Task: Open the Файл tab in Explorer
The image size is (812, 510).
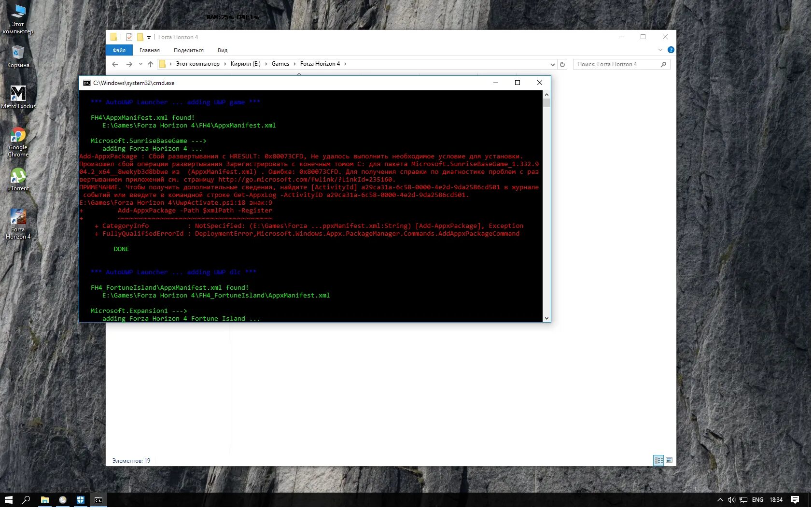Action: pos(119,50)
